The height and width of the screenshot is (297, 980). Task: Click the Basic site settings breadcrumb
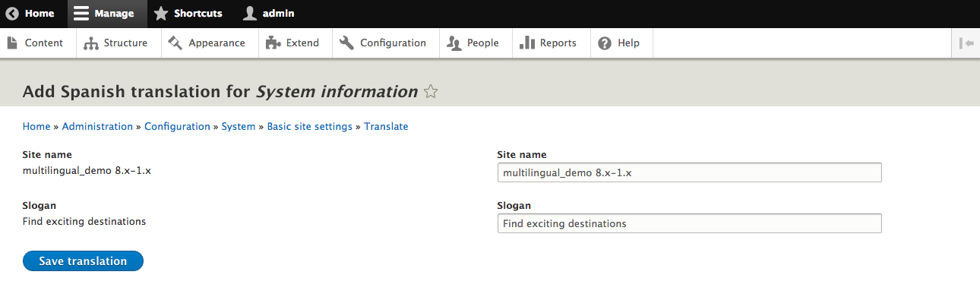click(310, 127)
